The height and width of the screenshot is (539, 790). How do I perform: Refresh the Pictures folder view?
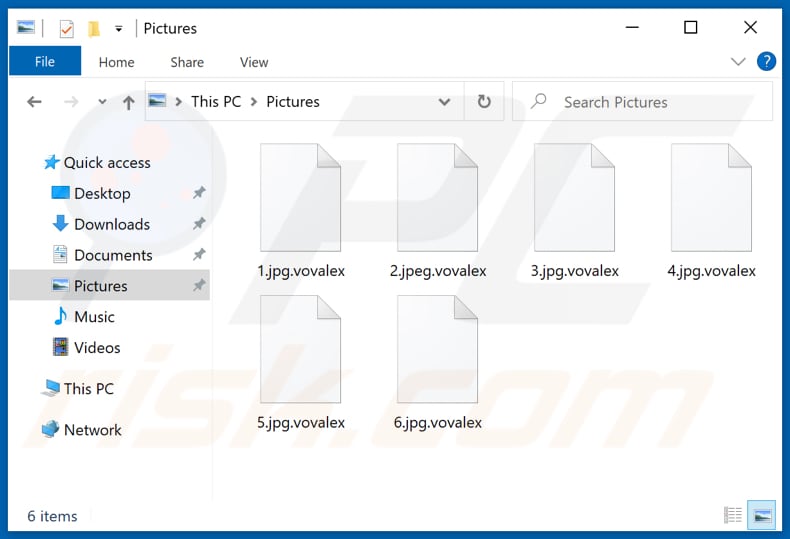[484, 102]
